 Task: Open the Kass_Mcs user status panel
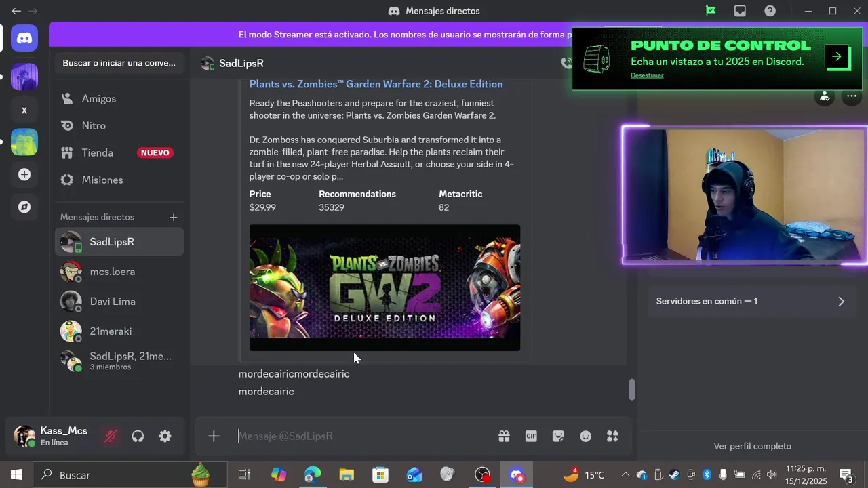click(x=52, y=436)
